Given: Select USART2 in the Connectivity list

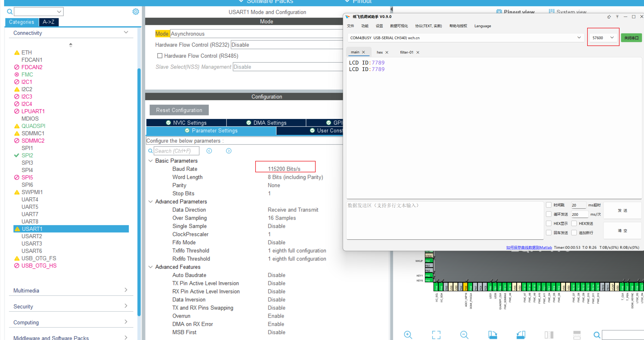Looking at the screenshot, I should [32, 236].
